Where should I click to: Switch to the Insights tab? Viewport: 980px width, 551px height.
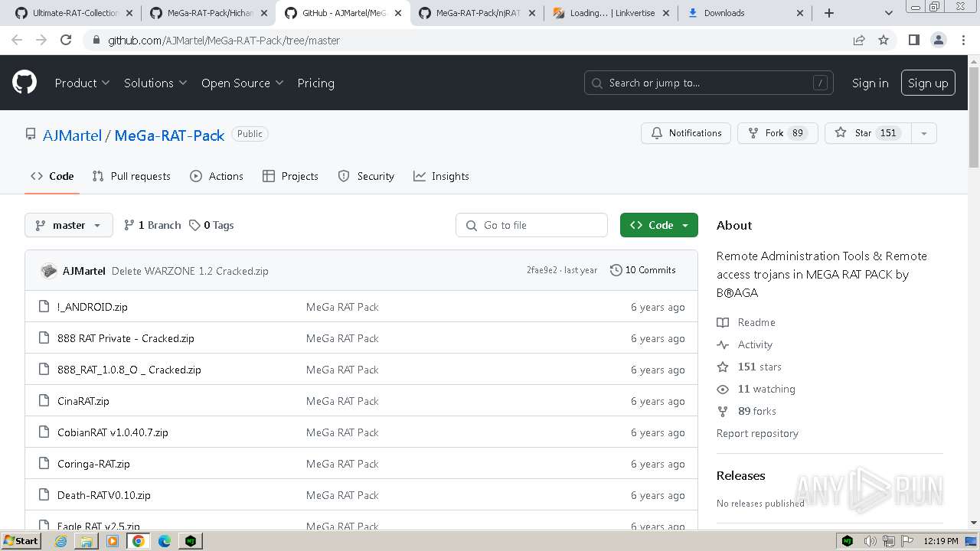tap(441, 176)
